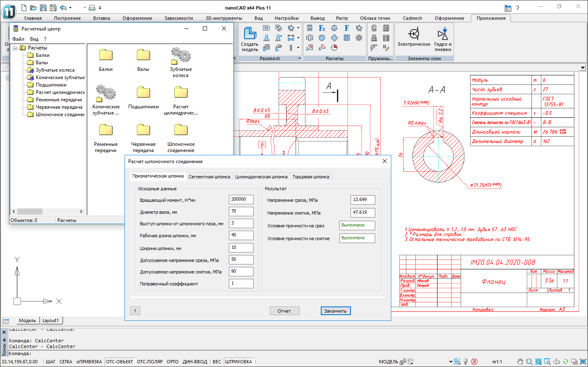The width and height of the screenshot is (588, 367).
Task: Disable ОТС-ОБЪЕКТ object tracking
Action: pyautogui.click(x=120, y=362)
